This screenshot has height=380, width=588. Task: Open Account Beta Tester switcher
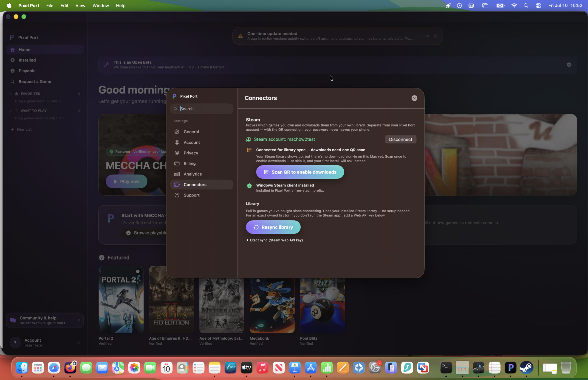(45, 343)
